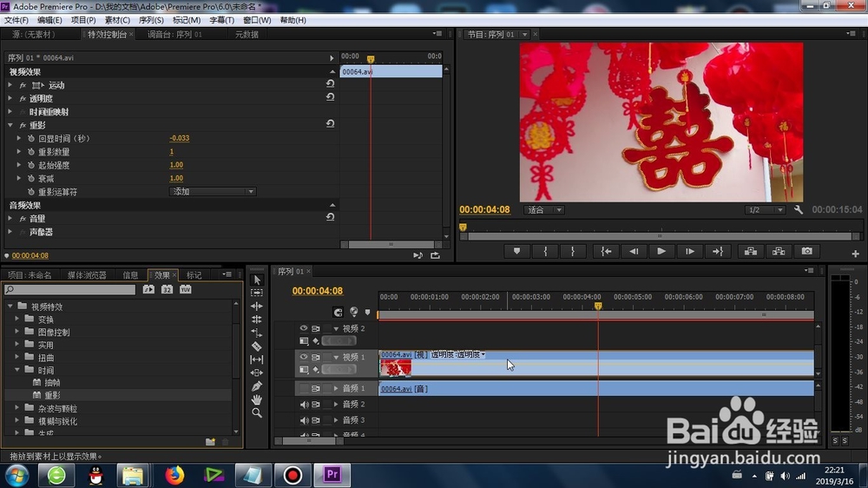Select the Pen tool

tap(257, 386)
